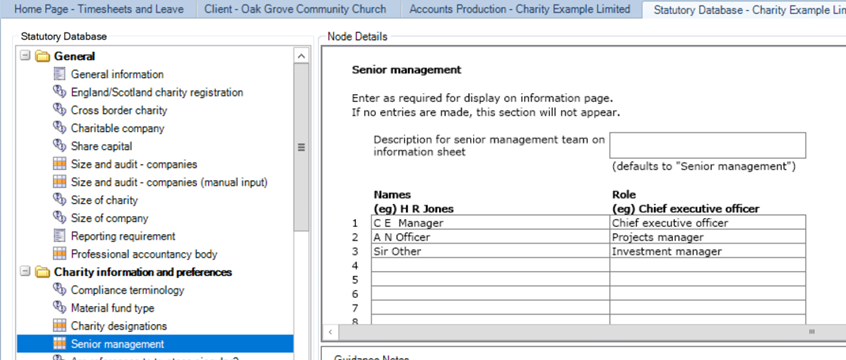Click the Charity designations grid icon
This screenshot has height=360, width=846.
[x=60, y=325]
